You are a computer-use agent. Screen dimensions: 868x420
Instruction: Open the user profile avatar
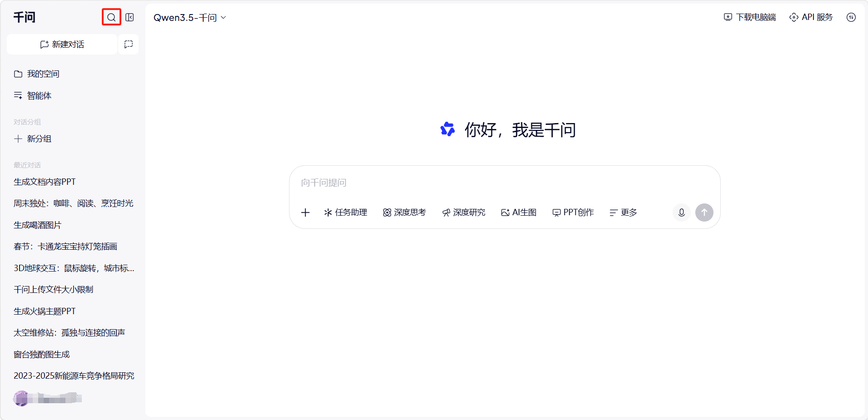21,398
